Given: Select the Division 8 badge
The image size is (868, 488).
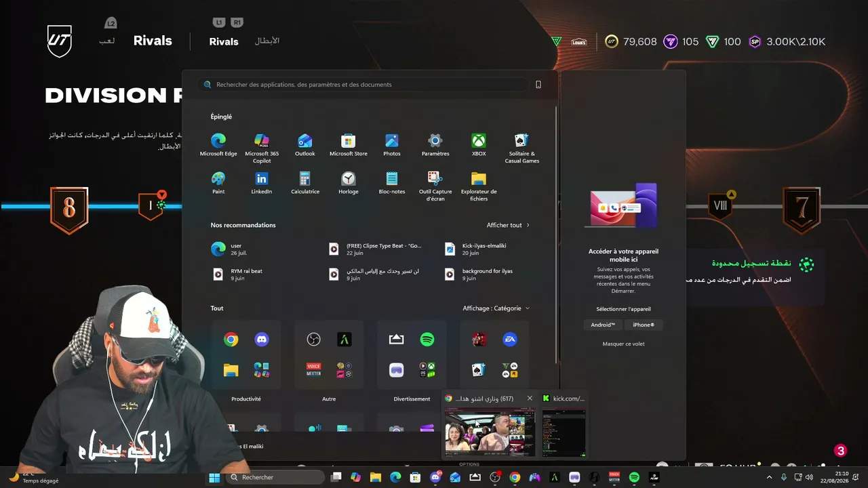Looking at the screenshot, I should coord(69,211).
